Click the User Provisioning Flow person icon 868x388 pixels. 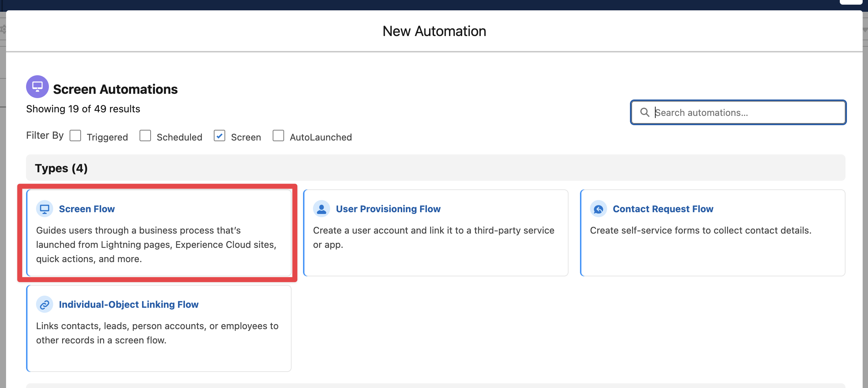[322, 209]
